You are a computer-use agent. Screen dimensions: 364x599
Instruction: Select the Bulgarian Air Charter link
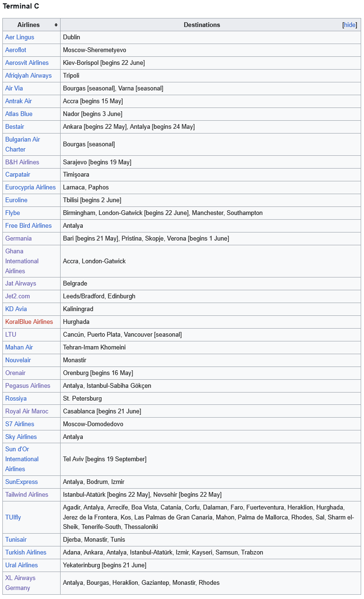click(22, 144)
